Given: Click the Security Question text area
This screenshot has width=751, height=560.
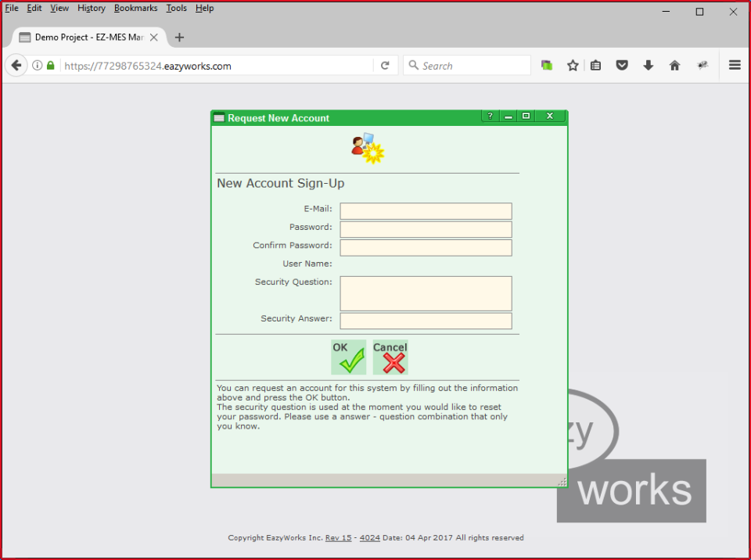Looking at the screenshot, I should [426, 293].
